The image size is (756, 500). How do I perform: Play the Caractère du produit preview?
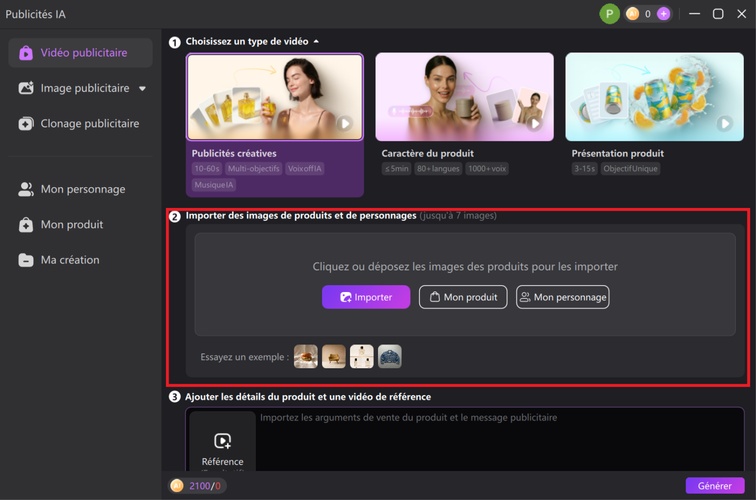pyautogui.click(x=534, y=124)
